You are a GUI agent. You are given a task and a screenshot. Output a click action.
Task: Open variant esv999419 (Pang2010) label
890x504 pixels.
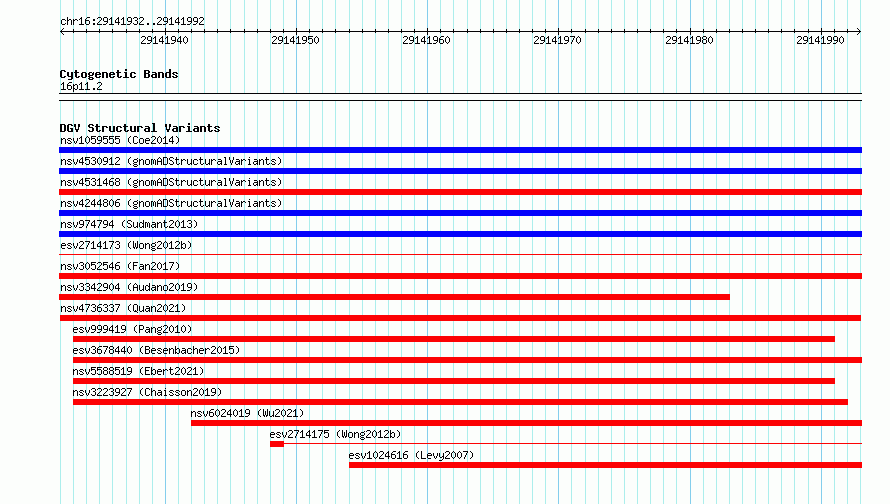pos(132,329)
